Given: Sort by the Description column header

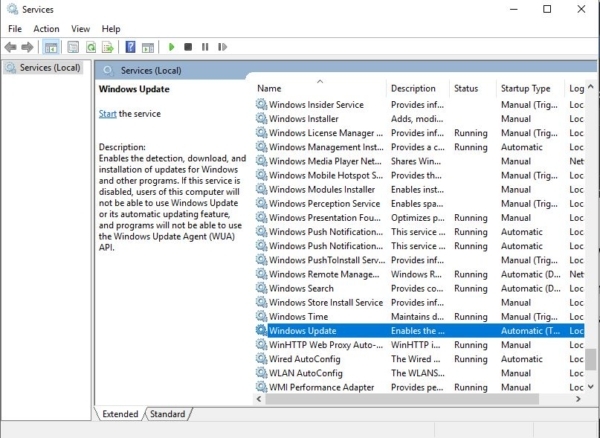Looking at the screenshot, I should [x=417, y=88].
